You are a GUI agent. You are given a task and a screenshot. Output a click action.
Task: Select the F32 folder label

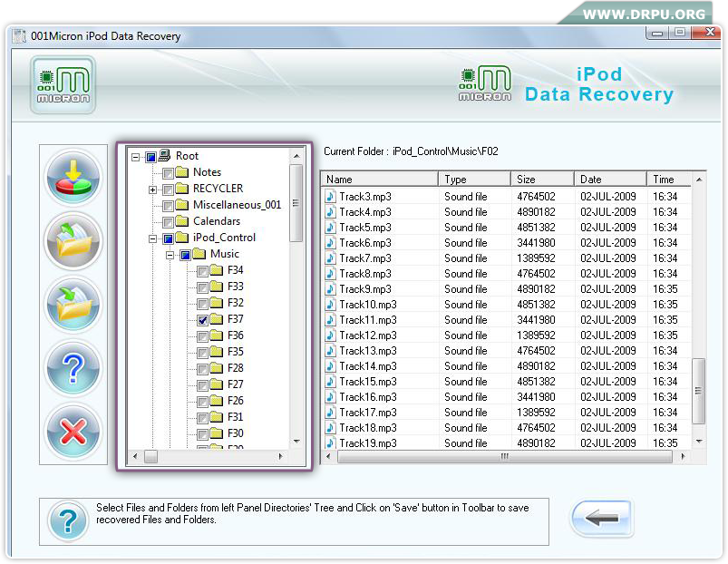[x=236, y=303]
